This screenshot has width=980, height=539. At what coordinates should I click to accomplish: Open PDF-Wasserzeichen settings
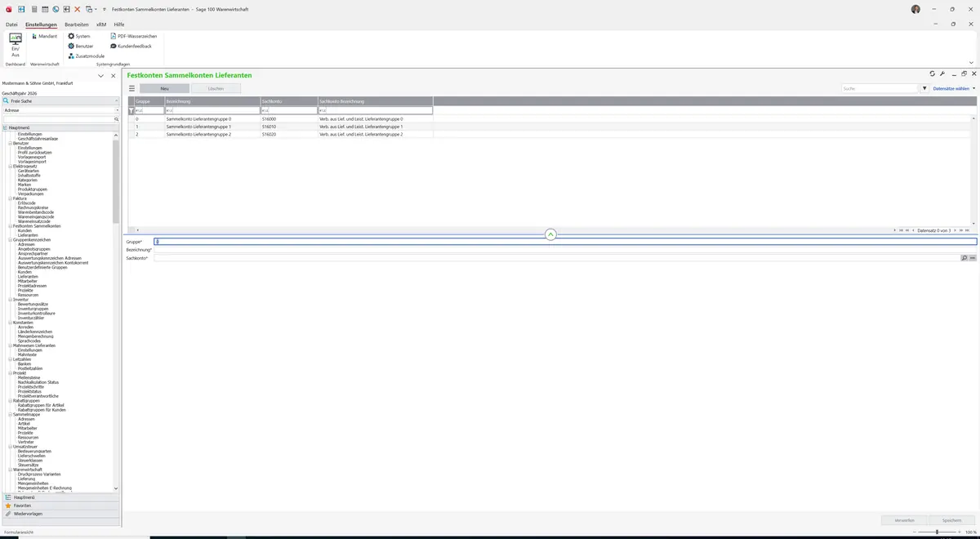pyautogui.click(x=134, y=36)
